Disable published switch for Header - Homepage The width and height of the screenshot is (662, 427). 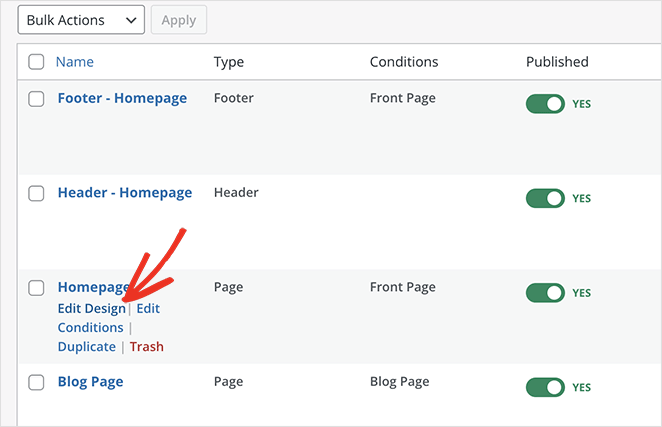coord(546,198)
